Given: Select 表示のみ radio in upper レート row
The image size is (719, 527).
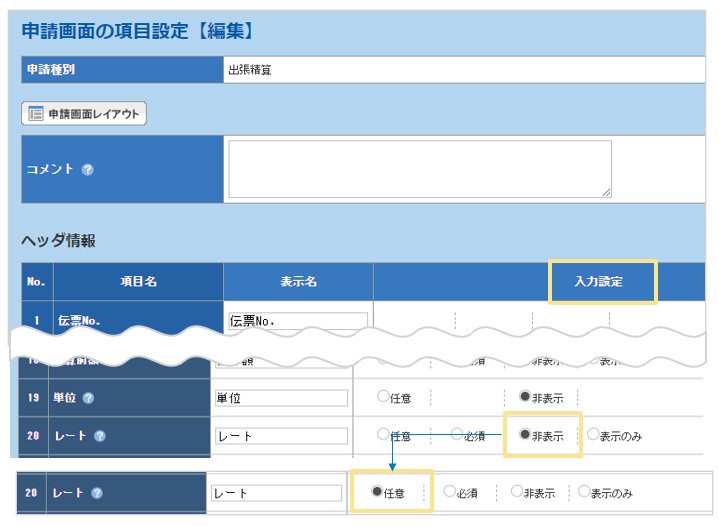Looking at the screenshot, I should point(593,434).
